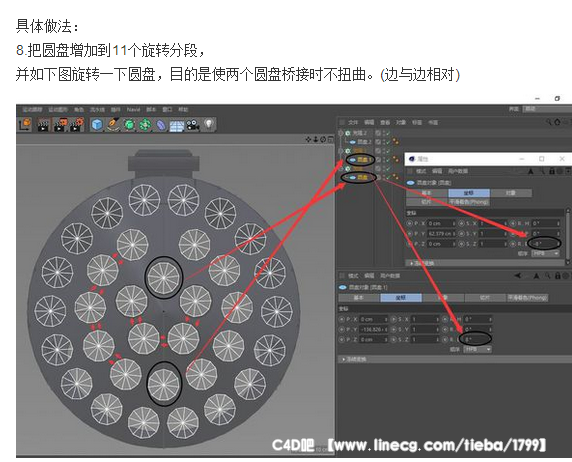Open rotation order HPB dropdown upper panel

click(546, 253)
